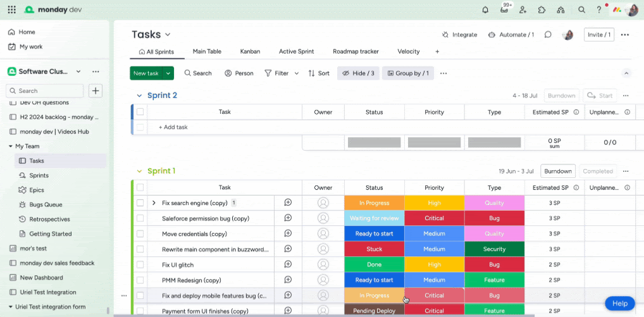Open the Software Clus... workspace dropdown

(x=78, y=71)
